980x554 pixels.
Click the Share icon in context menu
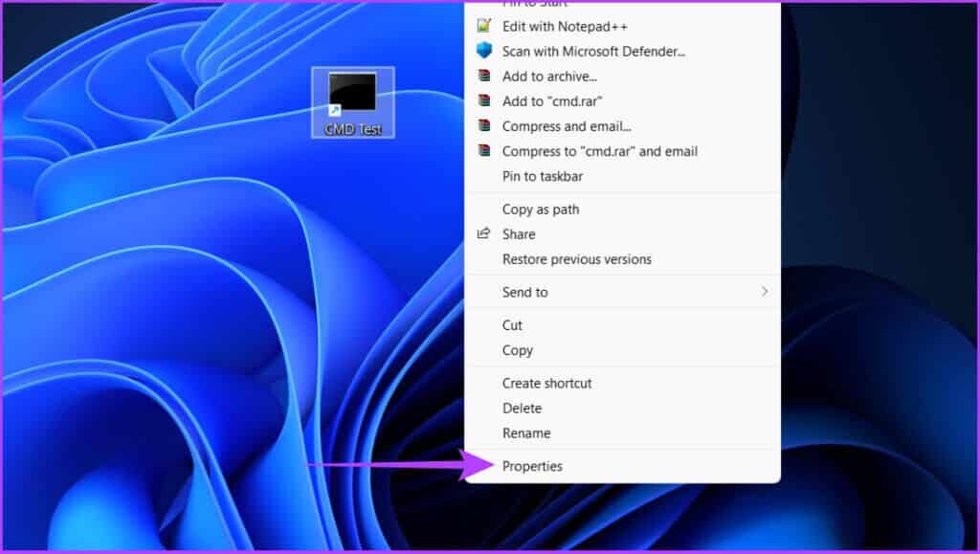click(483, 233)
